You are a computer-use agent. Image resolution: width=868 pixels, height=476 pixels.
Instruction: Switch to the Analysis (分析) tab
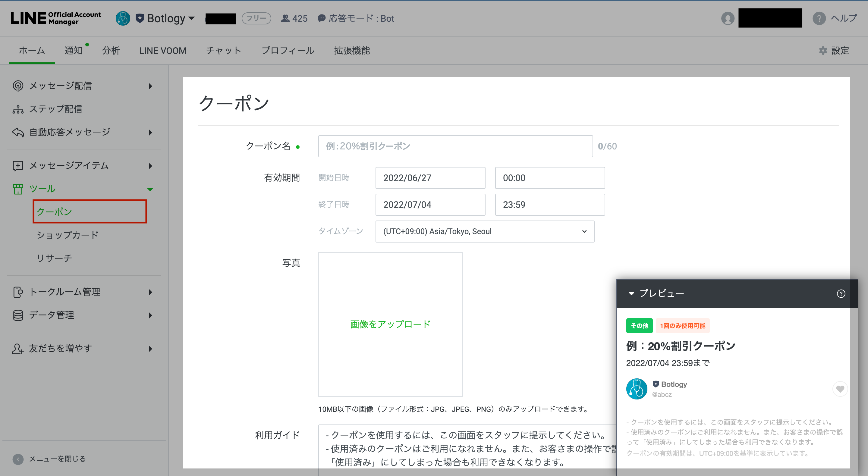pos(111,51)
